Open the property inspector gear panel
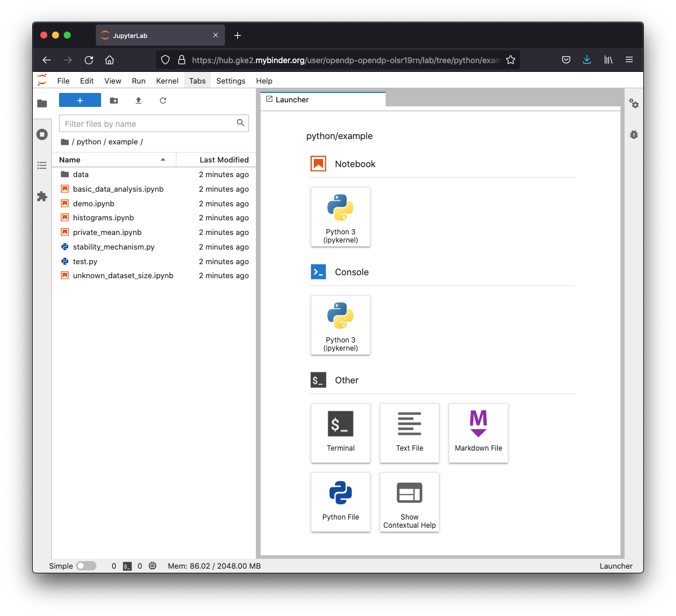676x616 pixels. (634, 103)
